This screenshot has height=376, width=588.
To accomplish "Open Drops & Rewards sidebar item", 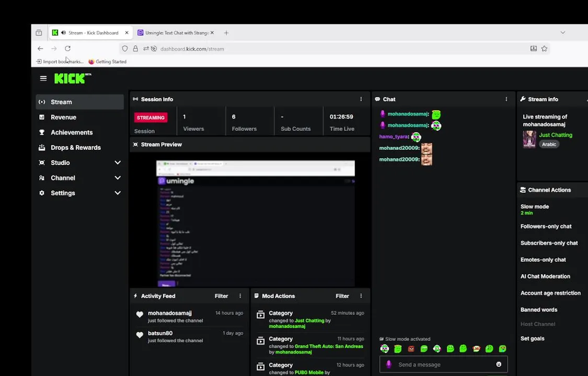I will pos(79,148).
